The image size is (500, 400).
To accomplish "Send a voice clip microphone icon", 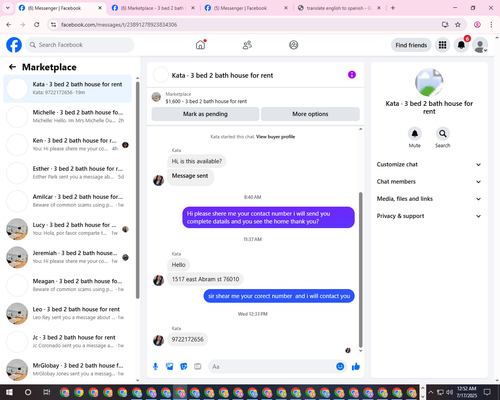I will click(x=155, y=367).
